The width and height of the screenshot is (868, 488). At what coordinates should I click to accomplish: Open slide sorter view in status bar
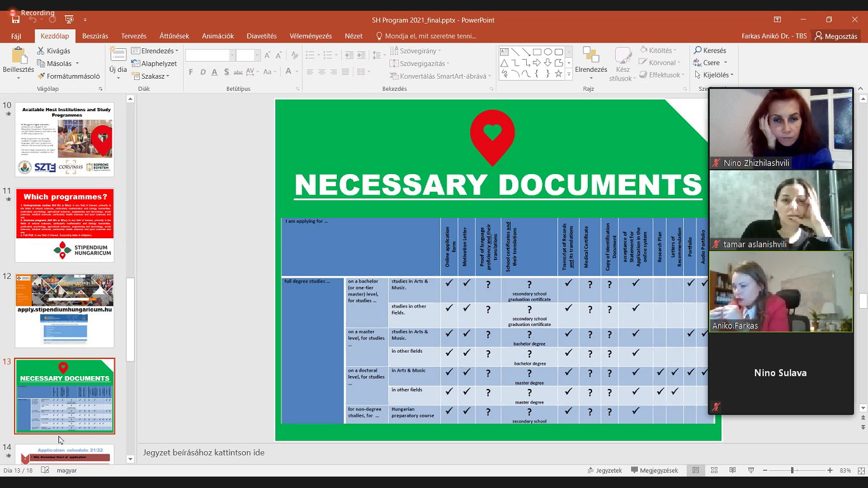[714, 470]
